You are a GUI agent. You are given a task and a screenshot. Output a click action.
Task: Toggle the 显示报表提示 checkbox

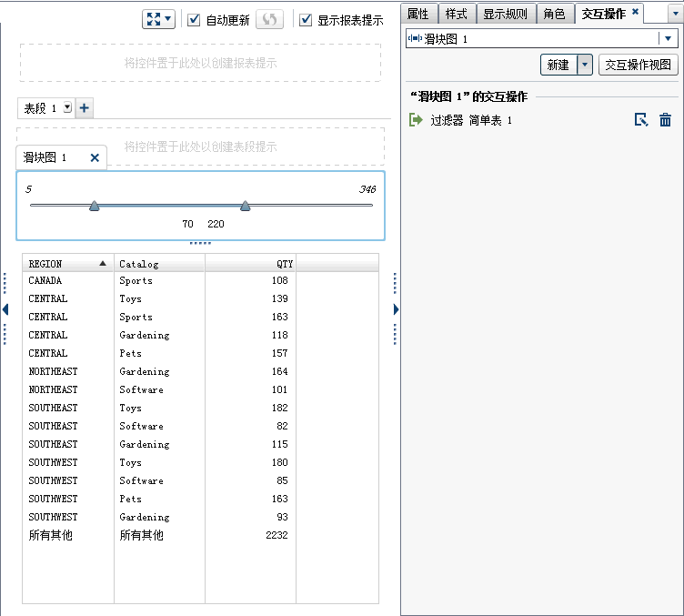[x=306, y=20]
